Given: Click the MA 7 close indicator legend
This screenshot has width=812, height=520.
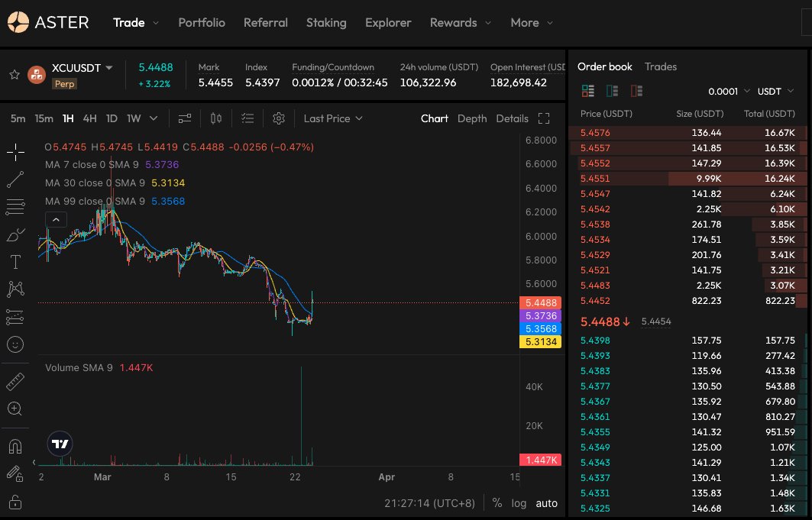Looking at the screenshot, I should point(112,164).
